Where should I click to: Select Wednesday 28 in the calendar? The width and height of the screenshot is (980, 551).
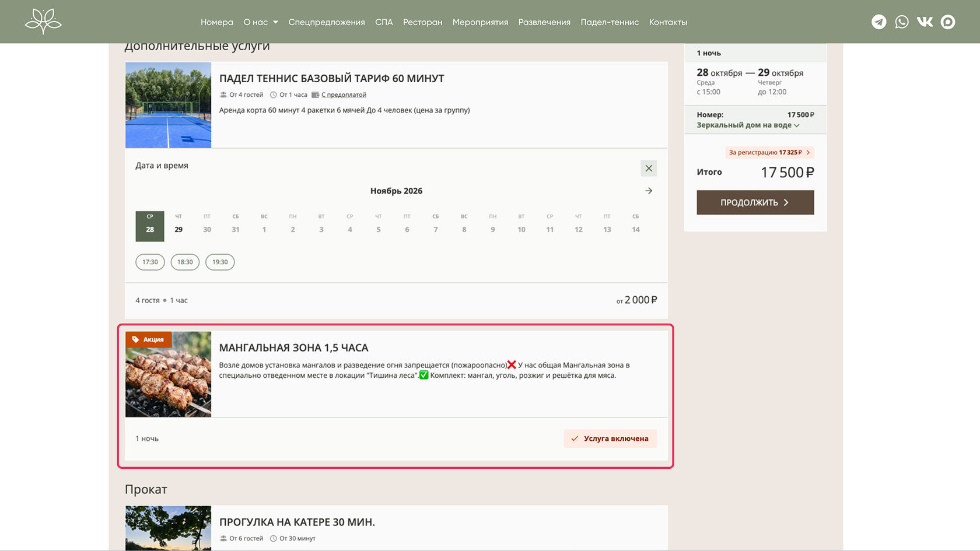coord(150,226)
